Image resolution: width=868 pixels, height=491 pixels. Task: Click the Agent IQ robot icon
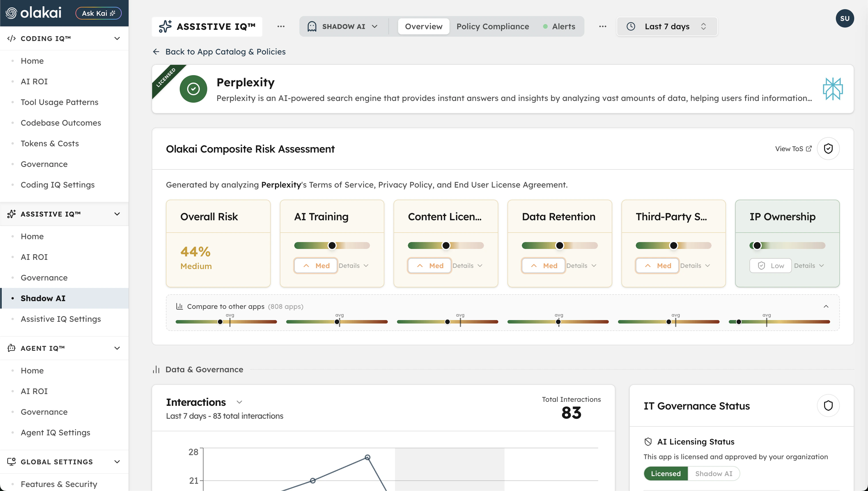pos(11,348)
